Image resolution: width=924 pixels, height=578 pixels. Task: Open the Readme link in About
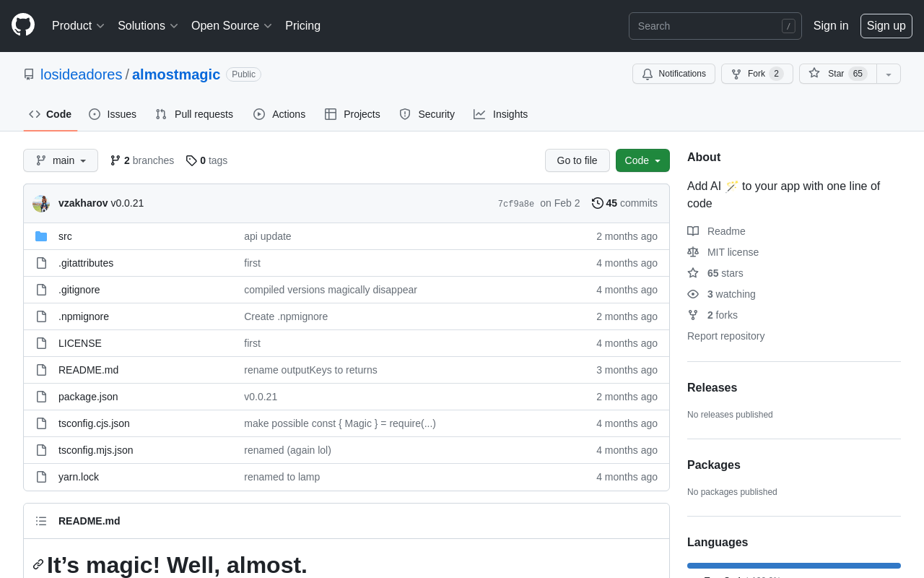click(x=716, y=231)
